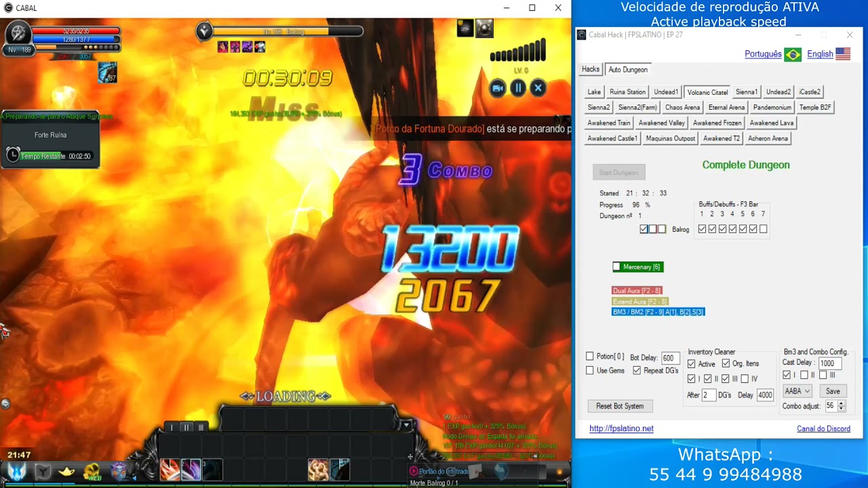The height and width of the screenshot is (488, 868).
Task: Open the WEB shop icon
Action: (x=92, y=471)
